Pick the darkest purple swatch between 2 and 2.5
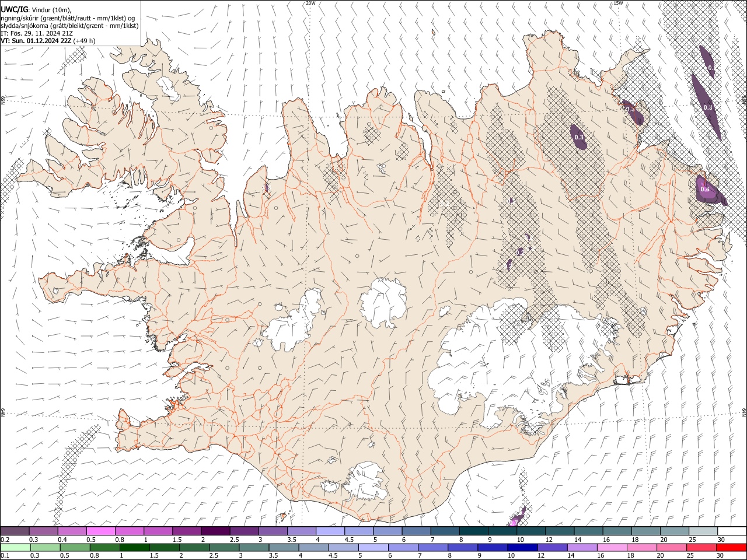This screenshot has height=560, width=747. pos(215,531)
